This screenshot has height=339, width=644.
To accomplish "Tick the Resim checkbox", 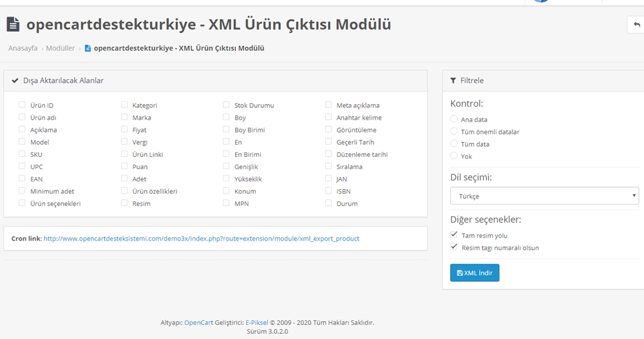I will 124,203.
